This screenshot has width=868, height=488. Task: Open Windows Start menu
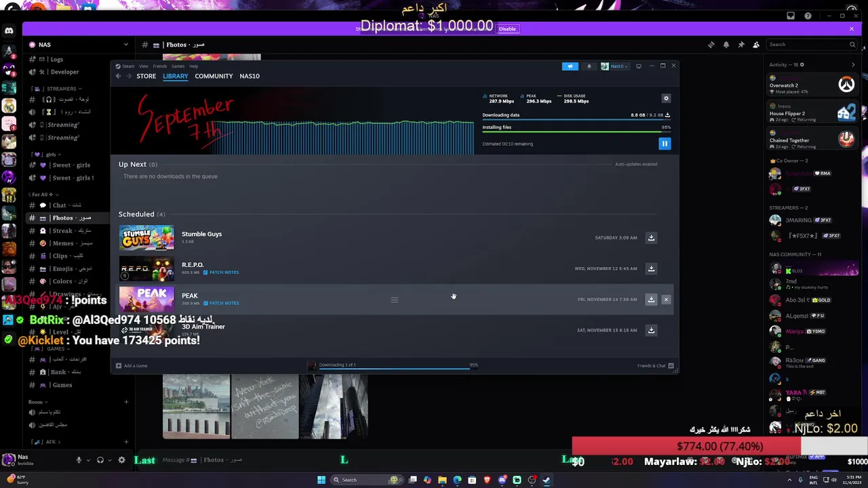point(321,480)
